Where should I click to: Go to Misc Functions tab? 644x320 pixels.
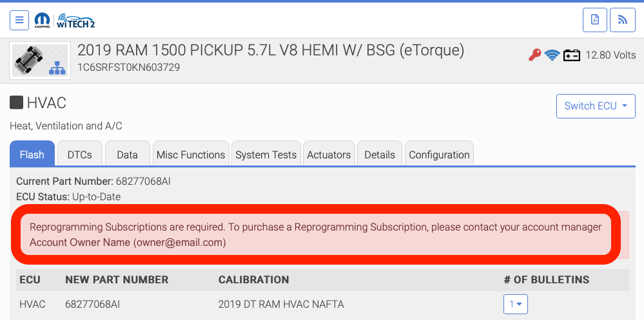191,155
